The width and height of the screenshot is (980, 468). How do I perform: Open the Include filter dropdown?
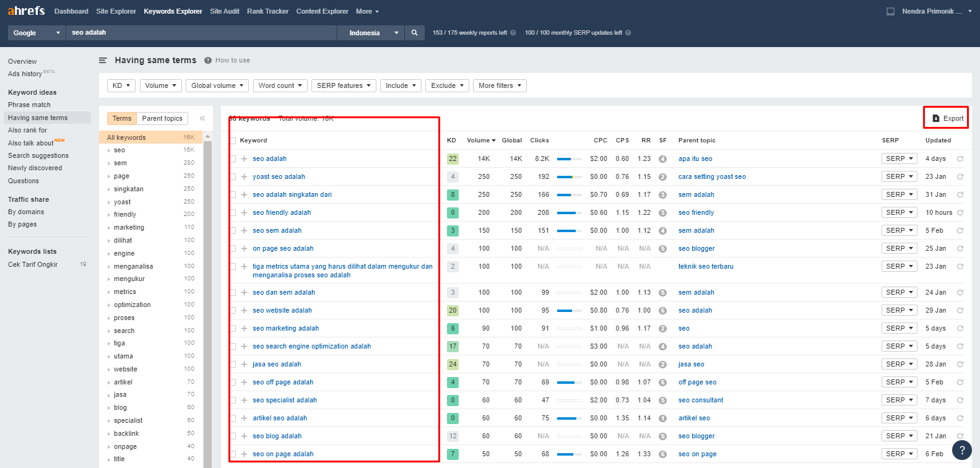point(401,86)
